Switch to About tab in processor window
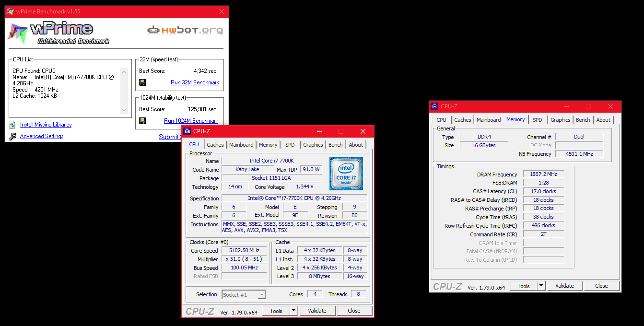This screenshot has height=326, width=644. 356,145
